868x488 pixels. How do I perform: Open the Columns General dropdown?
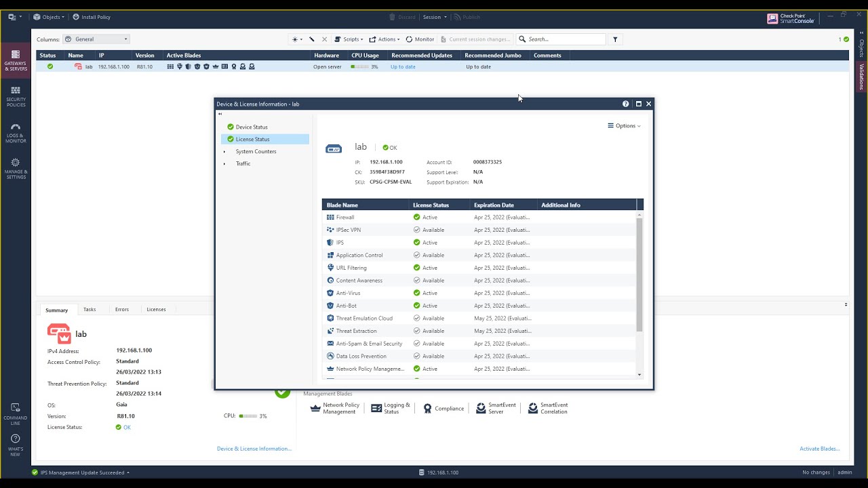(96, 39)
